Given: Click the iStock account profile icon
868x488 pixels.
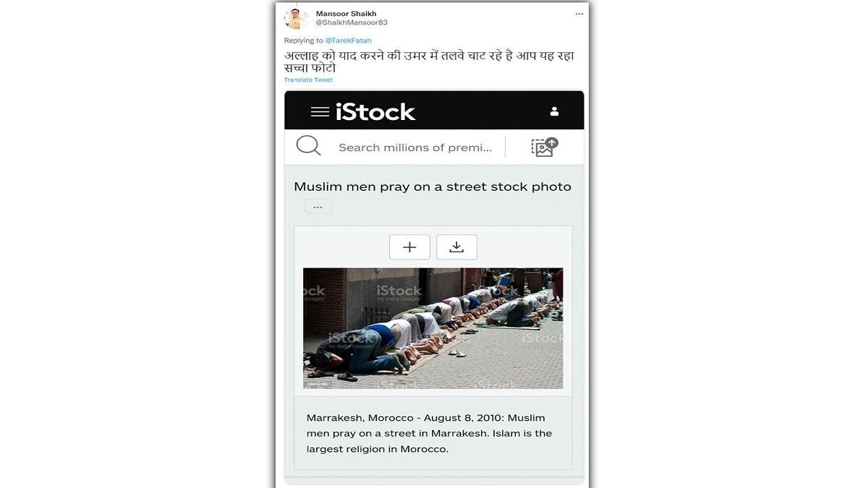Looking at the screenshot, I should 554,111.
